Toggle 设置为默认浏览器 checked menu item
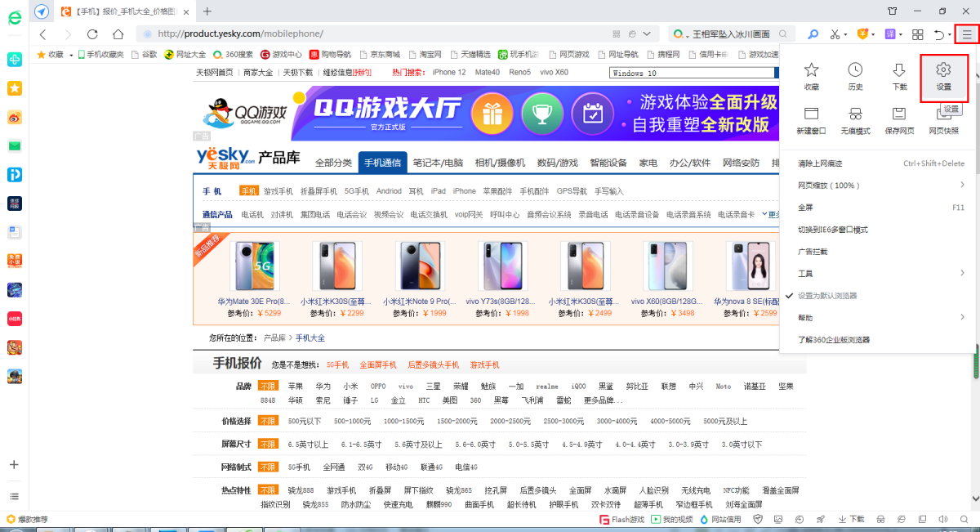Viewport: 980px width, 532px height. coord(827,295)
